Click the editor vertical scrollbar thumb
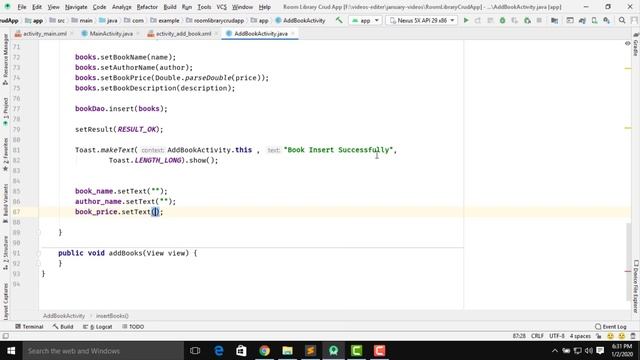 628,262
